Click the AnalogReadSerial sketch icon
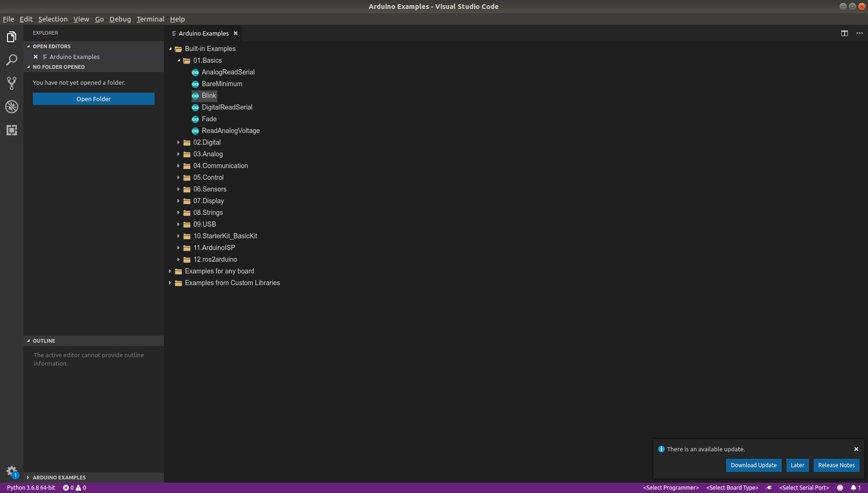The height and width of the screenshot is (493, 868). pos(195,72)
